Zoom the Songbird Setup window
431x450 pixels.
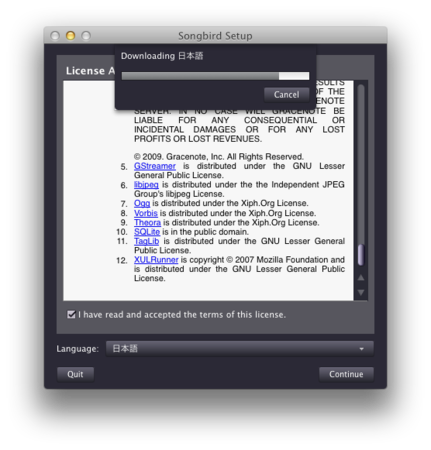[86, 36]
